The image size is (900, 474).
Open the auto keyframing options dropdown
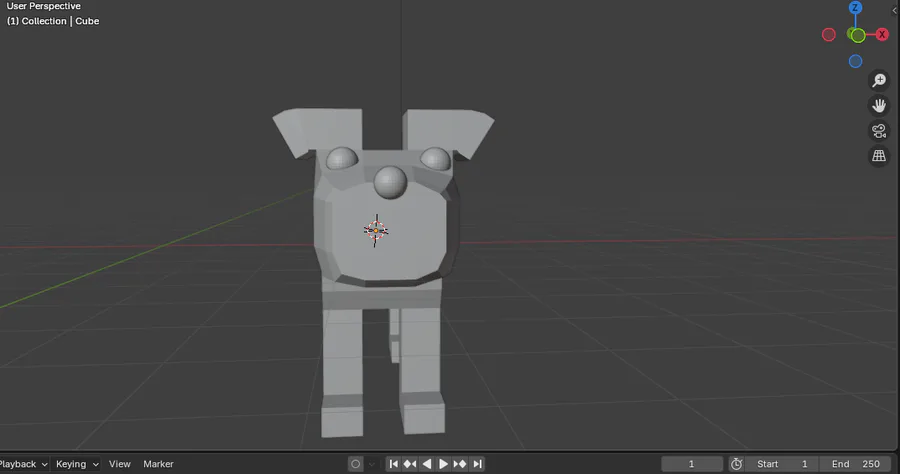pos(372,464)
